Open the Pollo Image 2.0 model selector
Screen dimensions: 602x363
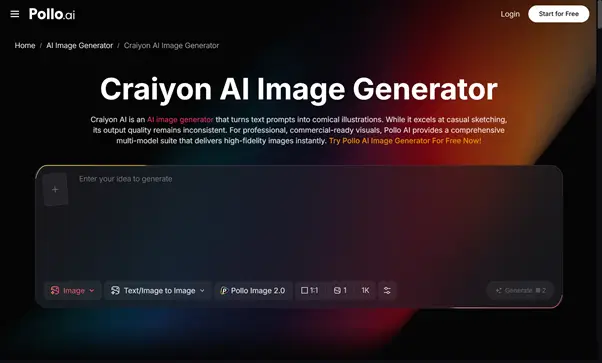tap(253, 290)
